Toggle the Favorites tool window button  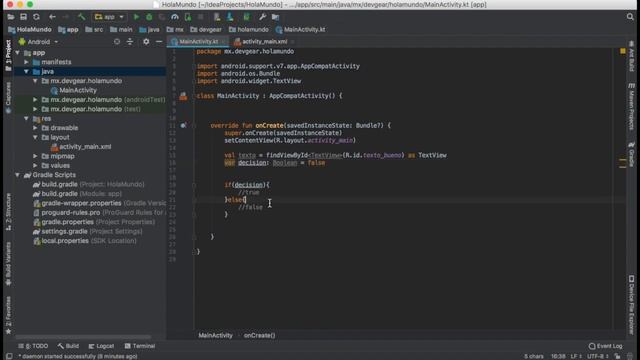tap(8, 315)
